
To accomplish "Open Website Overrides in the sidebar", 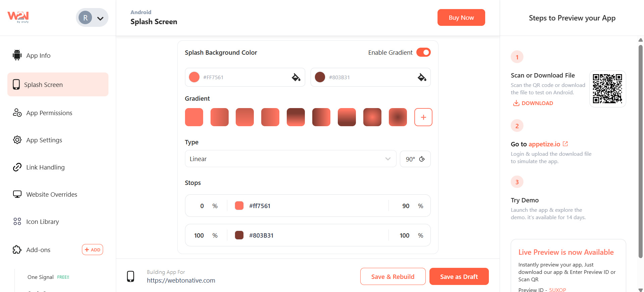I will [x=52, y=195].
